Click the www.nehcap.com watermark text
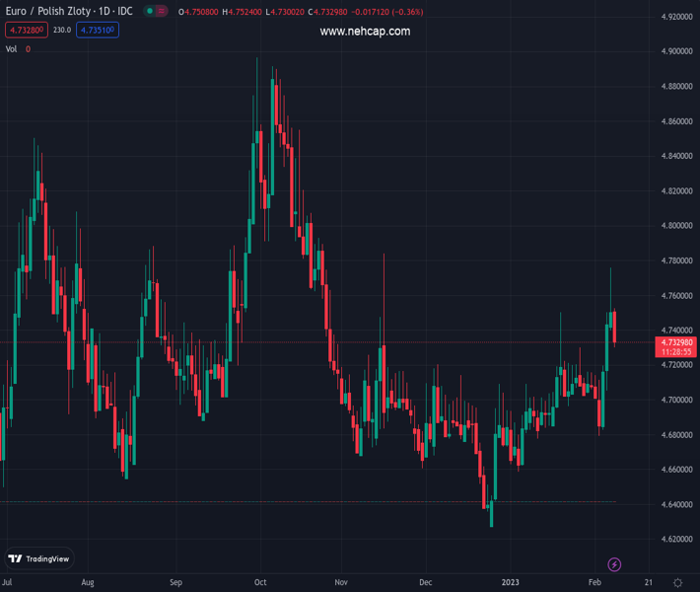 pos(365,32)
